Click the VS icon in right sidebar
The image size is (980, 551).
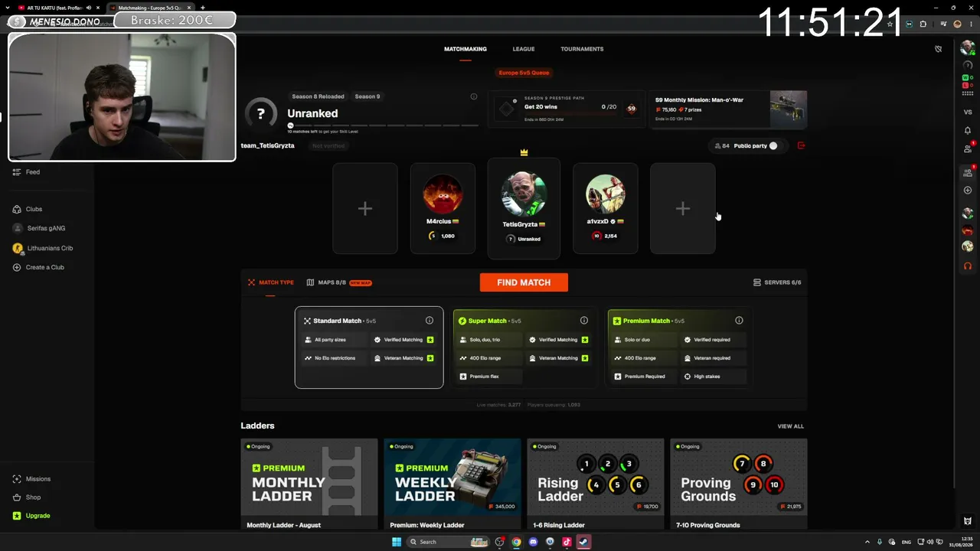968,112
